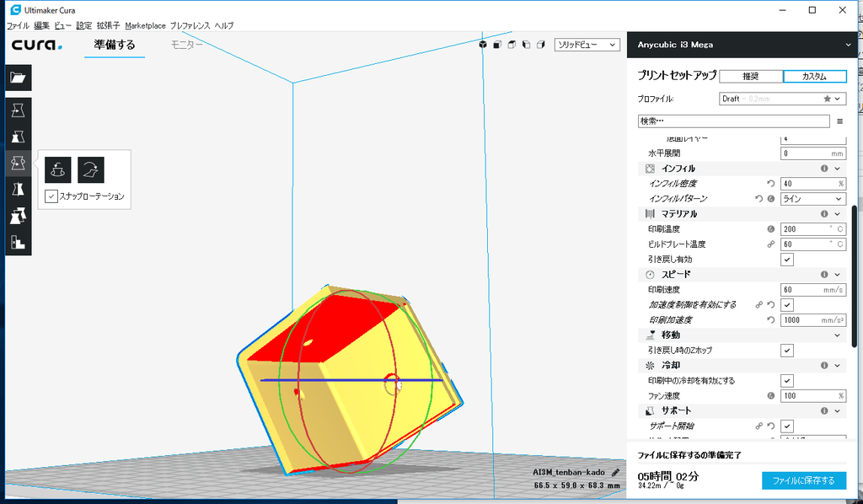Switch to top camera view icon
The width and height of the screenshot is (863, 504).
click(x=512, y=45)
